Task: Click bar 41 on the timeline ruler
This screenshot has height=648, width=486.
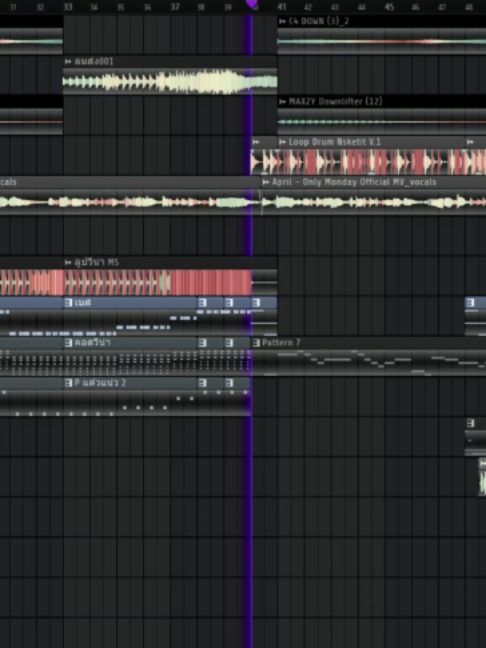Action: [x=282, y=7]
